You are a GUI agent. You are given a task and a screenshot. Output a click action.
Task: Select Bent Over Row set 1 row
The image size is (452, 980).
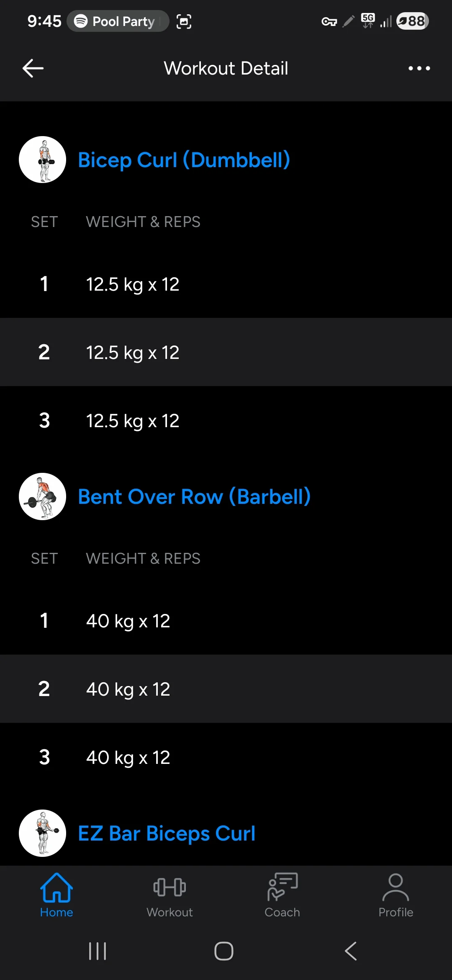[226, 621]
